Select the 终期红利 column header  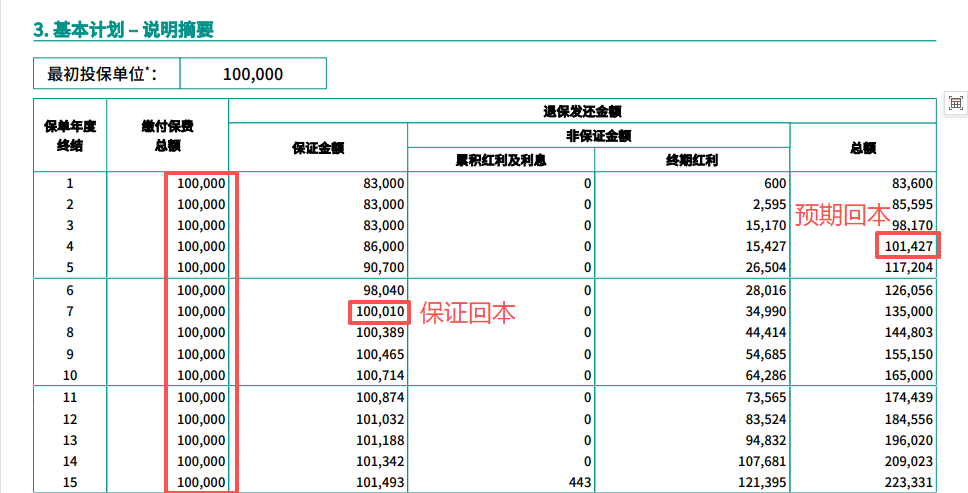click(692, 159)
